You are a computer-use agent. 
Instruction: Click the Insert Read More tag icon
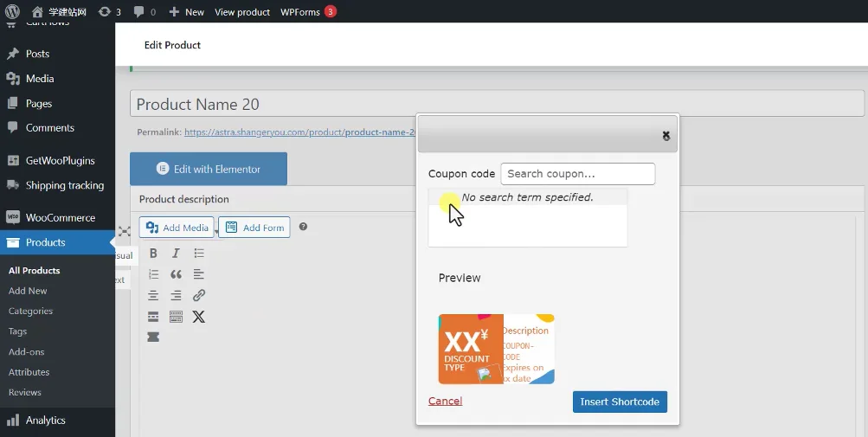[x=153, y=317]
